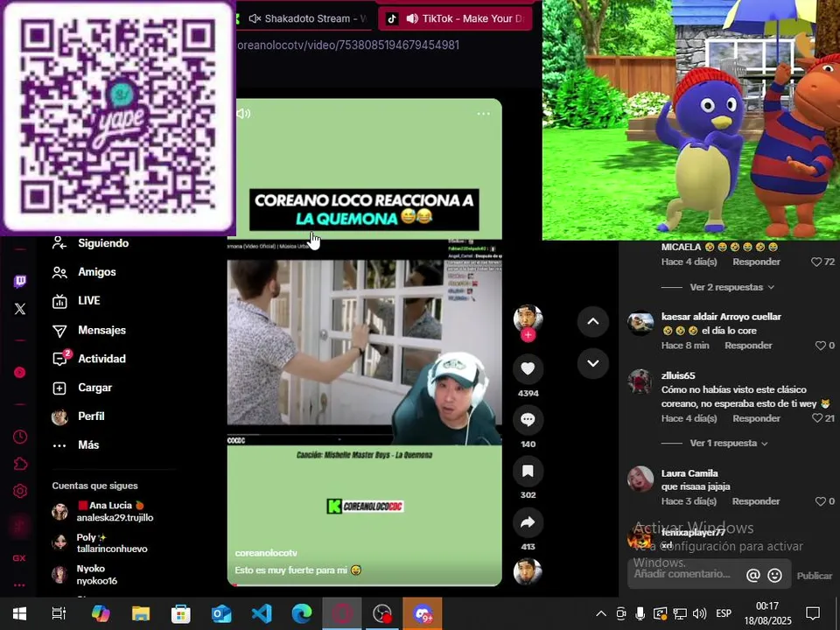840x630 pixels.
Task: Expand 'Ver 1 respuesta' under the zlluis65 comment
Action: click(729, 443)
